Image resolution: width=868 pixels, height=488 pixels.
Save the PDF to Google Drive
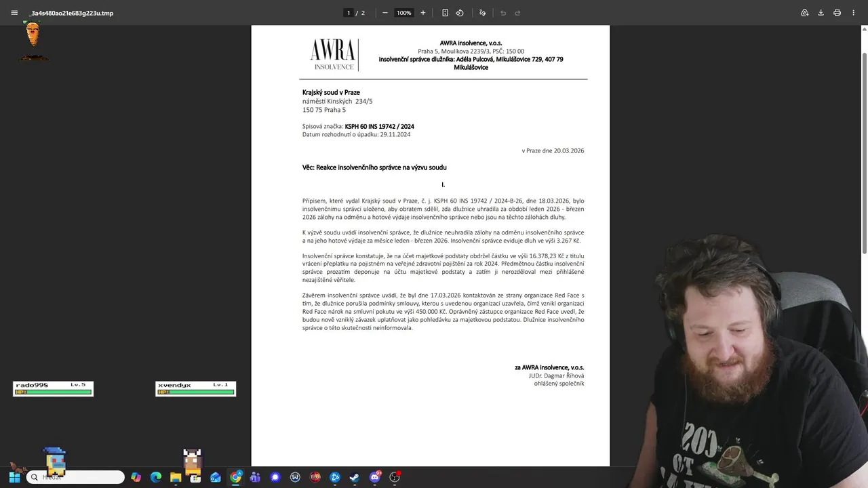pos(804,13)
